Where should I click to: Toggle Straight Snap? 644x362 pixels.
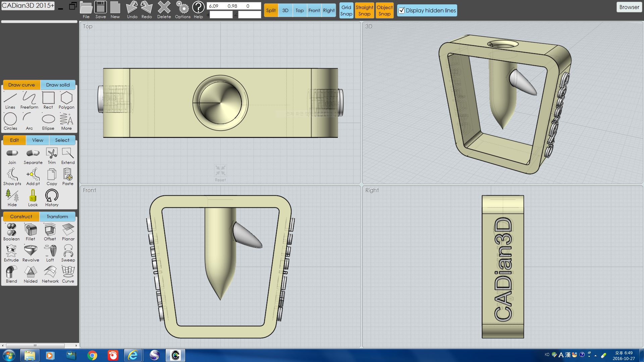pos(364,10)
